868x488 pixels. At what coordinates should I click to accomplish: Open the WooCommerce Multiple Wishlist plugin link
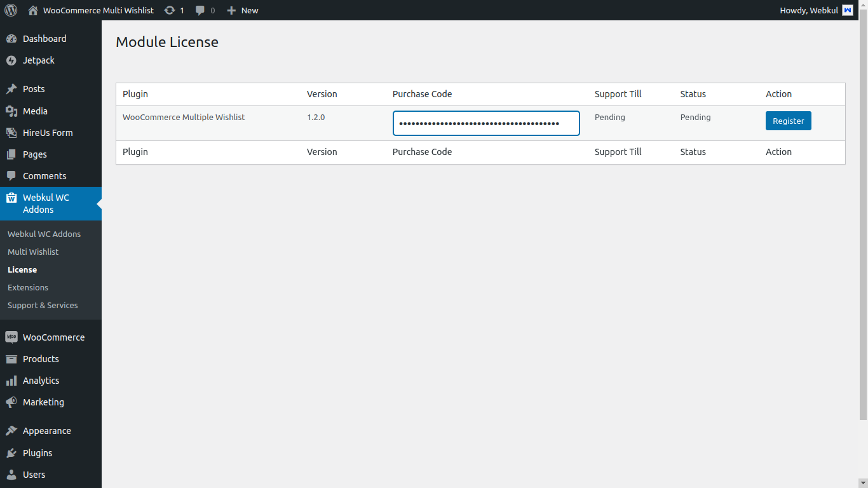tap(184, 117)
